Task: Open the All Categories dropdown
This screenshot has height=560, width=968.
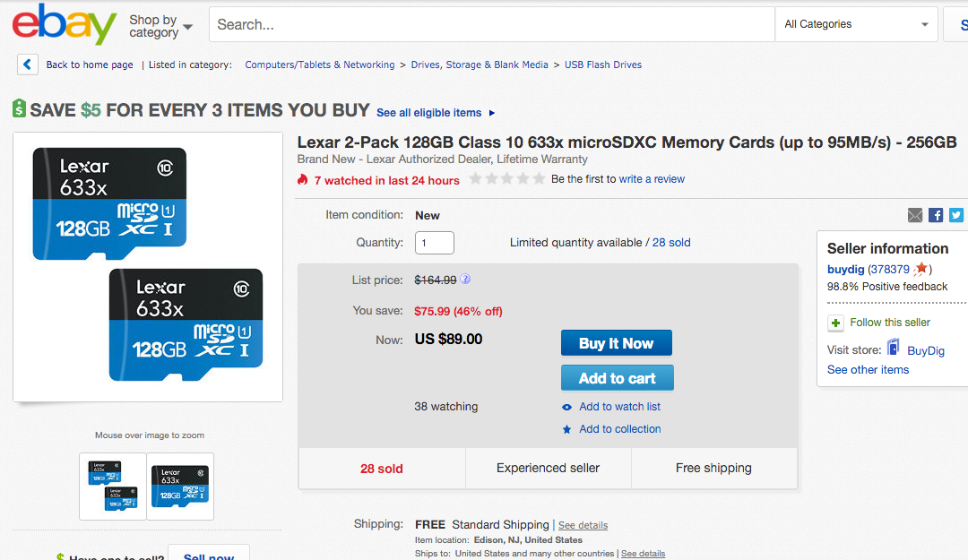Action: pos(854,23)
